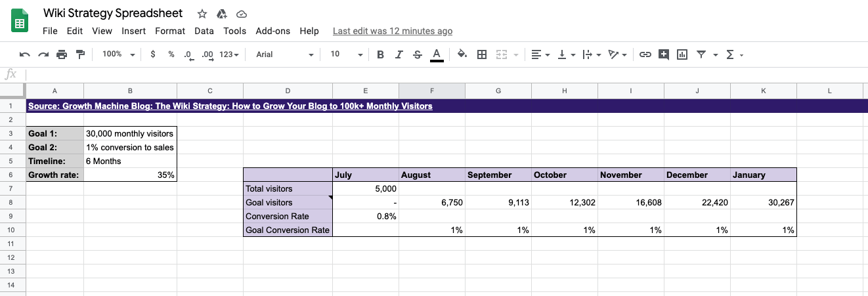Open the Add-ons menu
The height and width of the screenshot is (296, 868).
coord(272,31)
